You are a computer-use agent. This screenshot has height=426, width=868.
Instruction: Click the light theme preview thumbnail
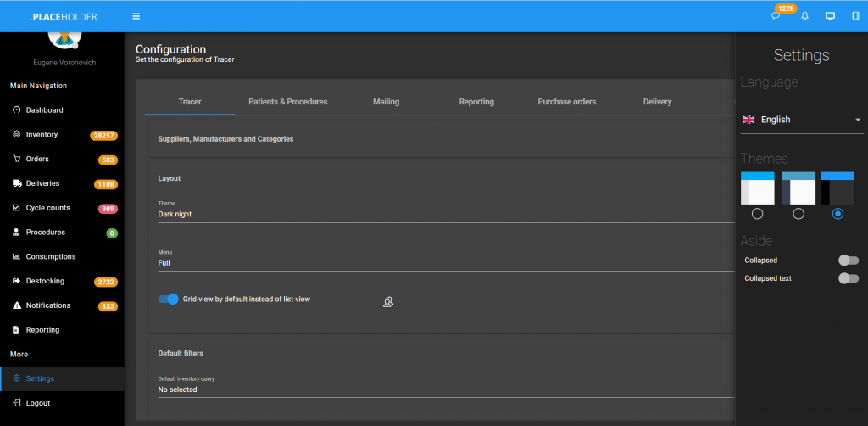(757, 188)
